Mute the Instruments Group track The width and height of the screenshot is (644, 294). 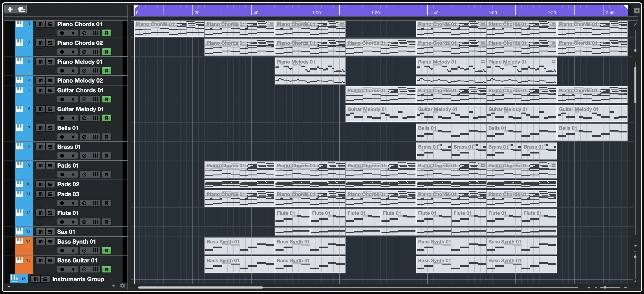36,279
